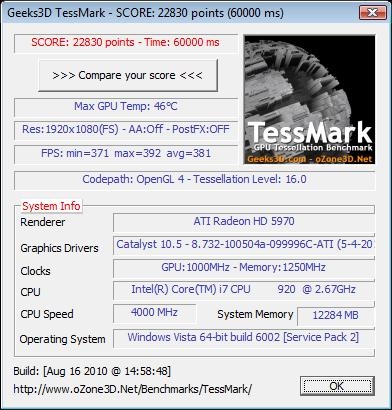Image resolution: width=392 pixels, height=410 pixels.
Task: Click the System Info group label
Action: click(51, 206)
